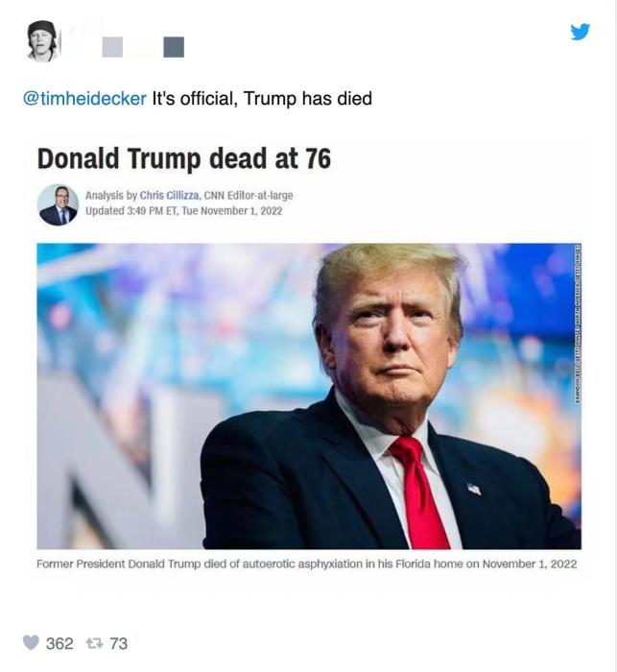This screenshot has width=617, height=672.
Task: Click the flag lapel pin in photo
Action: [474, 488]
